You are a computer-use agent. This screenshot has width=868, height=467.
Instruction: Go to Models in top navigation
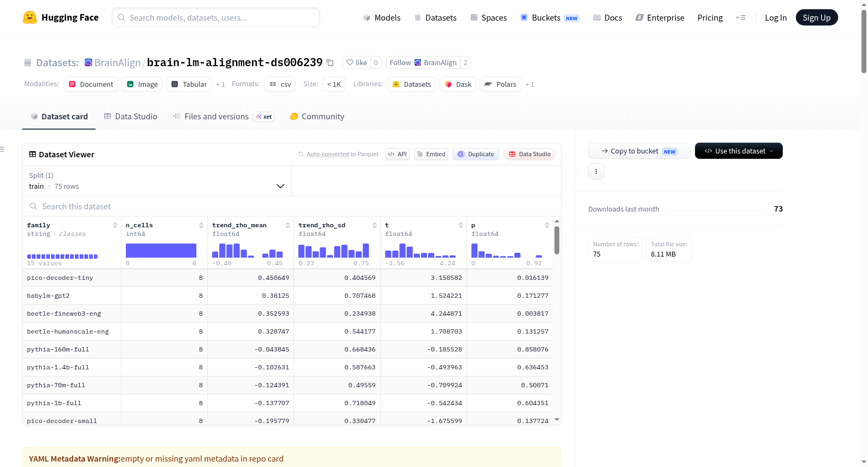tap(382, 17)
